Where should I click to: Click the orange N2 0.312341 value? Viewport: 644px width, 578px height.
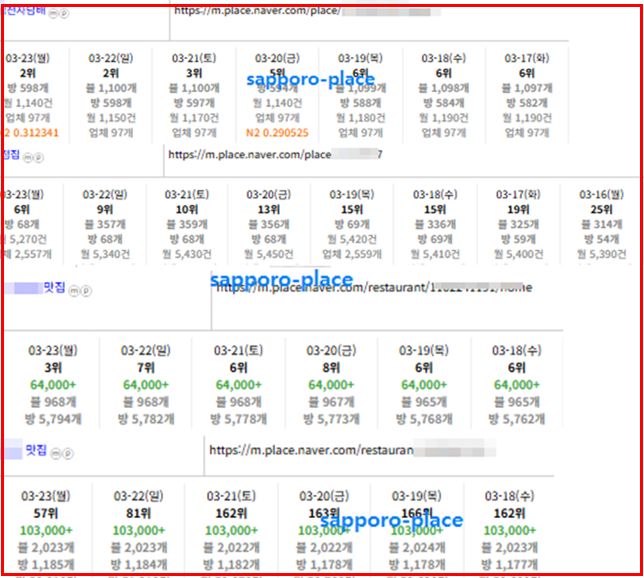pos(30,132)
